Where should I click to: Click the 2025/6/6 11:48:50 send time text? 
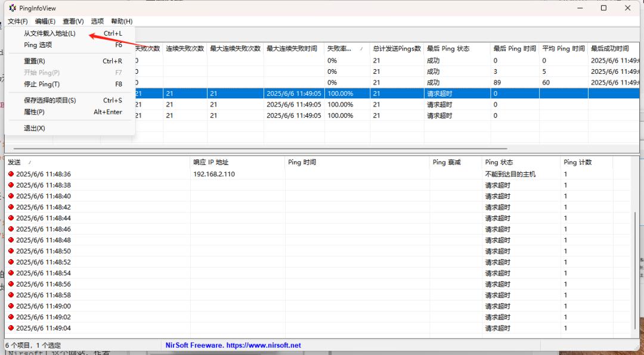pyautogui.click(x=44, y=251)
